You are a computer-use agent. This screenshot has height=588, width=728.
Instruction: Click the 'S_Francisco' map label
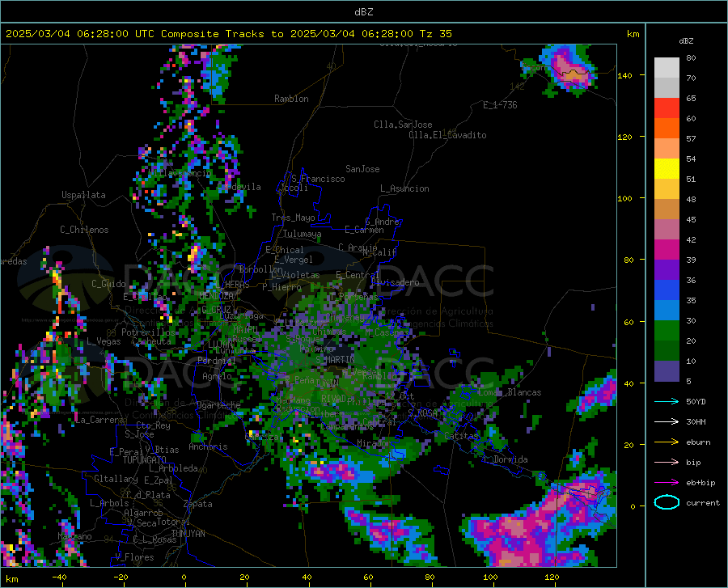click(x=318, y=179)
